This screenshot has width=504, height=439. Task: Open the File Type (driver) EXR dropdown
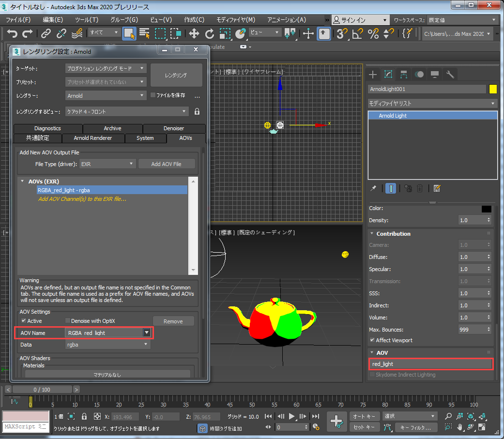[107, 164]
